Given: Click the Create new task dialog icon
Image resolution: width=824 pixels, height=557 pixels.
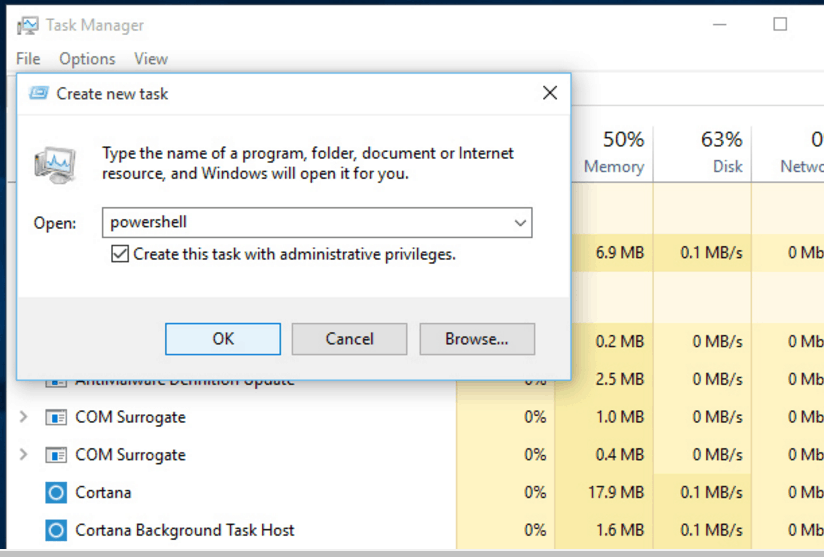Looking at the screenshot, I should [39, 94].
